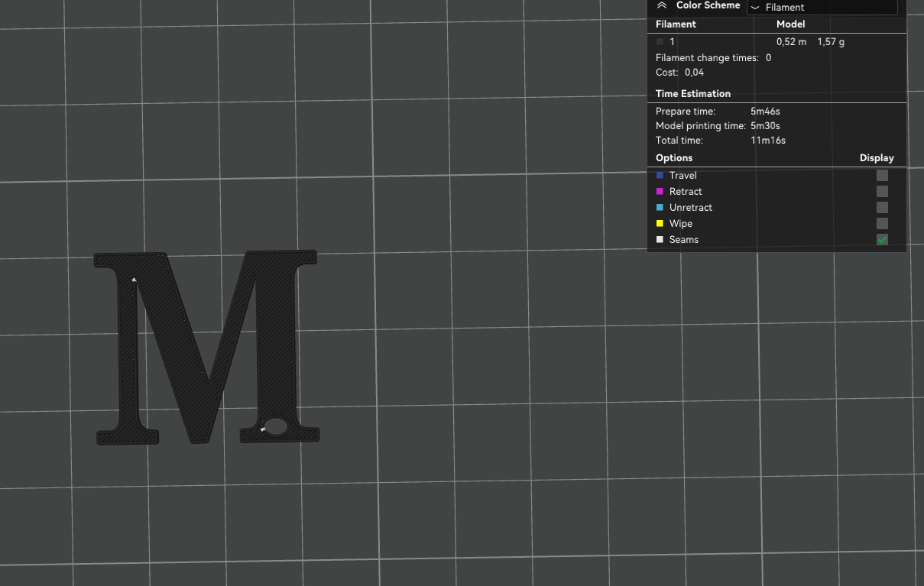Uncheck the Seams display checkbox
924x586 pixels.
pos(882,240)
